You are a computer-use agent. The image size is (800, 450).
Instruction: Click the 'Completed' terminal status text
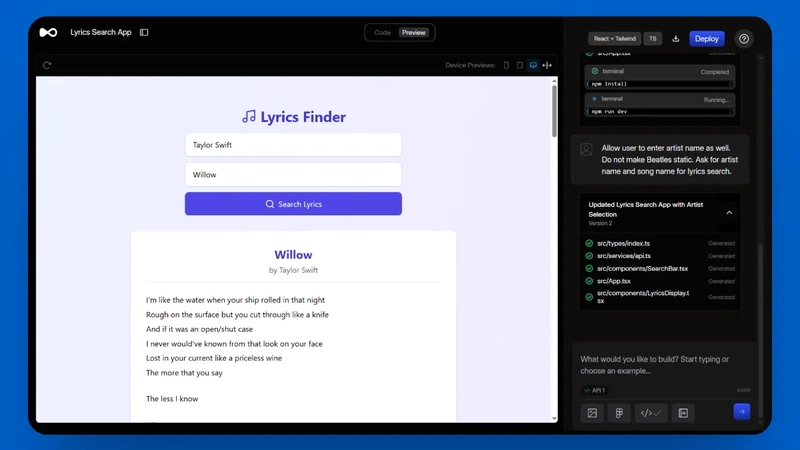tap(715, 72)
